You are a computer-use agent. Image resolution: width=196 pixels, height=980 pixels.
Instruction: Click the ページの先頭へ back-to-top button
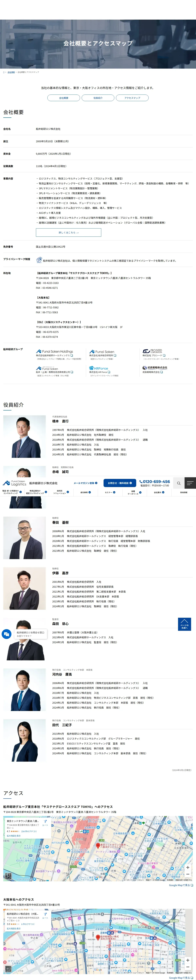click(x=185, y=624)
